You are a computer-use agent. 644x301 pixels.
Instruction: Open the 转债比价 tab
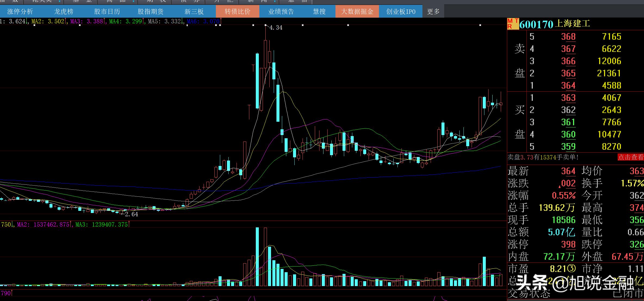(x=237, y=11)
